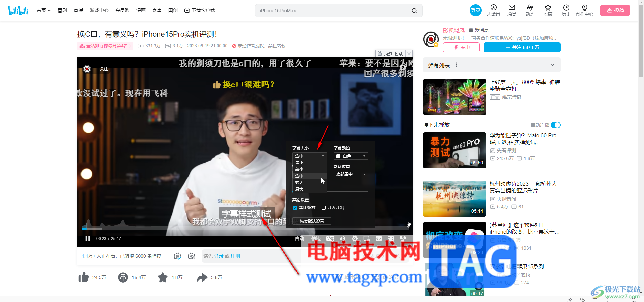Open danmaku settings icon beside danmaku toggle

pos(192,256)
